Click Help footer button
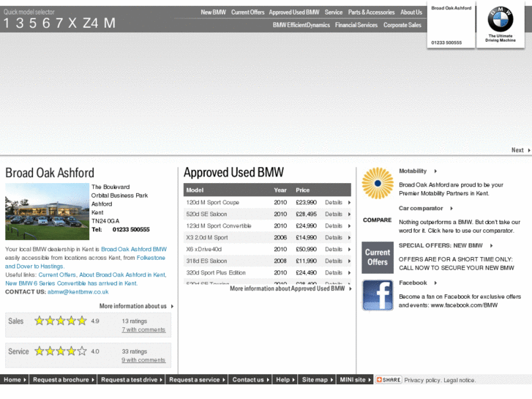 tap(285, 380)
